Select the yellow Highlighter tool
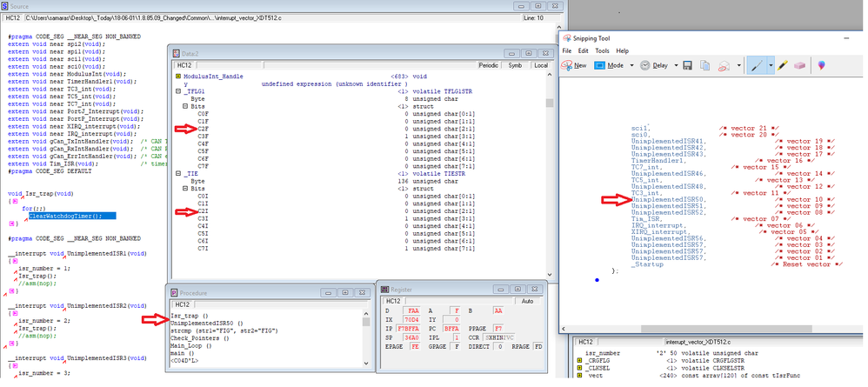 coord(782,65)
